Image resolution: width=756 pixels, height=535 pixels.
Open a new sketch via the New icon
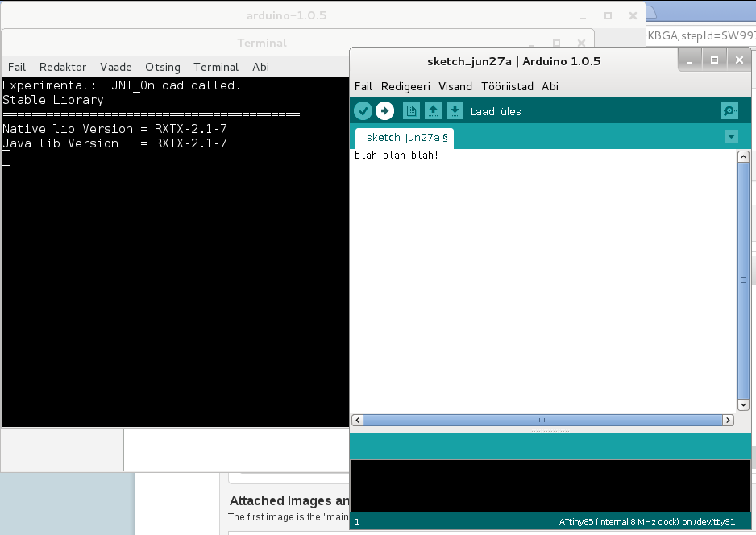(x=411, y=110)
